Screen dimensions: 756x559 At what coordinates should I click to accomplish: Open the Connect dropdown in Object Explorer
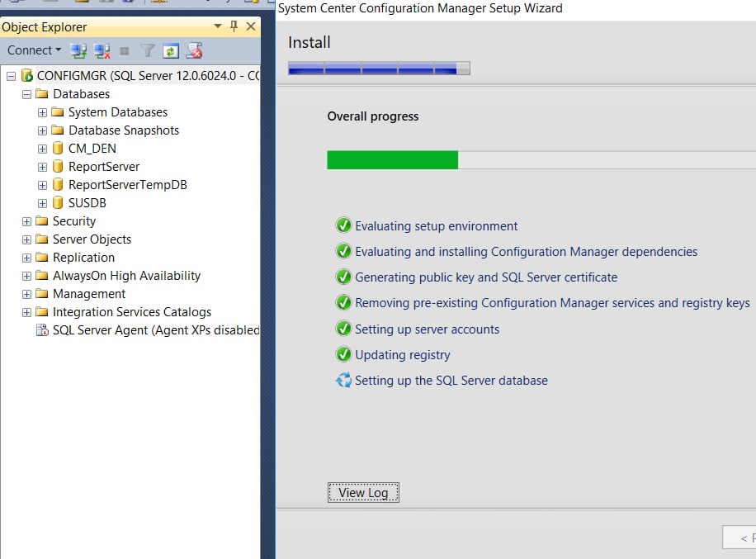click(x=34, y=50)
